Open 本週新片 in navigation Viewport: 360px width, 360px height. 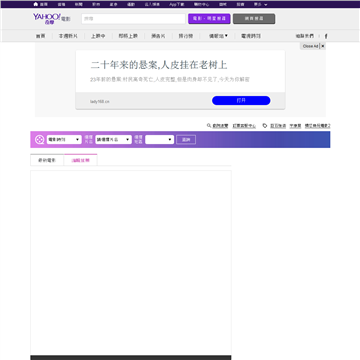pyautogui.click(x=68, y=36)
